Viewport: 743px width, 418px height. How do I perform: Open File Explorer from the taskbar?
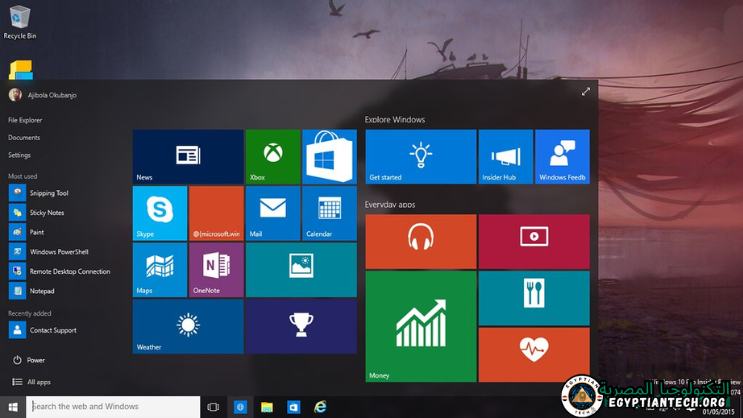click(267, 407)
